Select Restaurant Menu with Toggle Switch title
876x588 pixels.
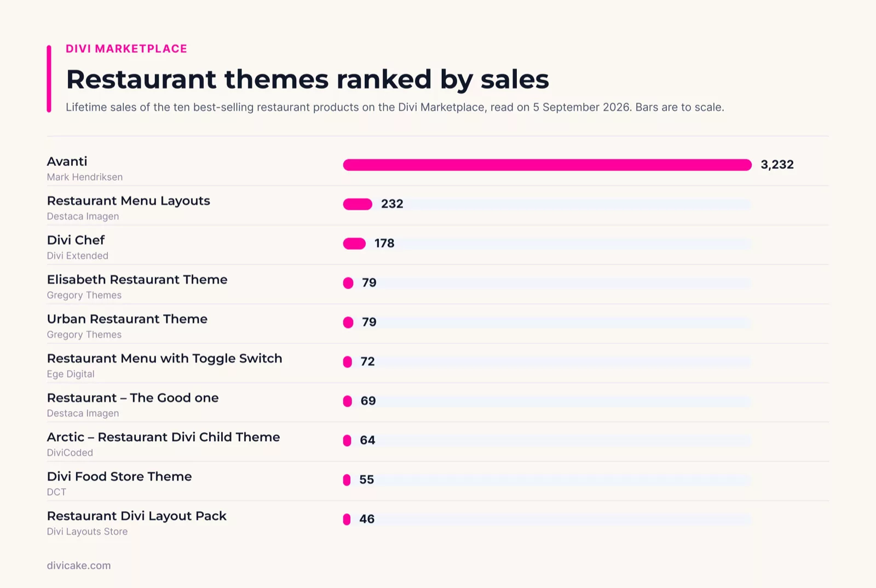tap(165, 359)
